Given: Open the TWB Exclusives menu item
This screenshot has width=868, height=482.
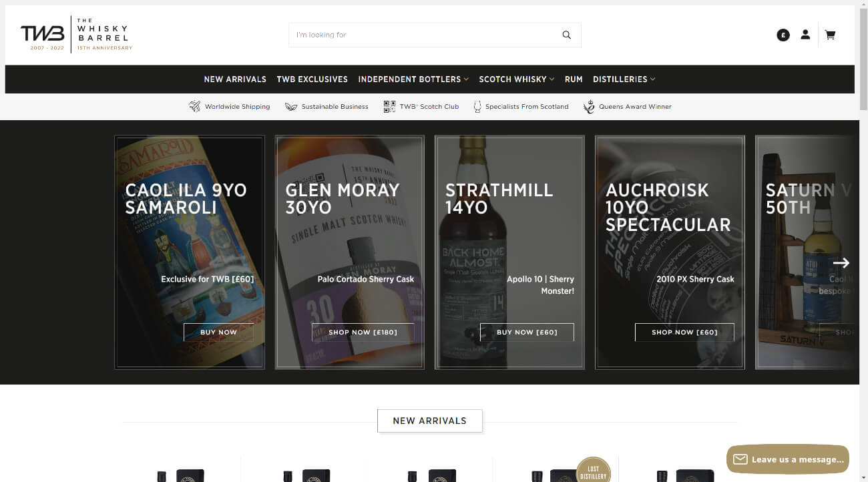Looking at the screenshot, I should pos(312,79).
